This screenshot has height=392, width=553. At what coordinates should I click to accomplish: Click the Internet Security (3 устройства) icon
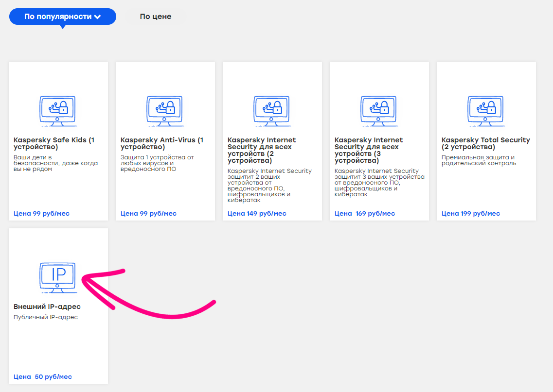[379, 111]
